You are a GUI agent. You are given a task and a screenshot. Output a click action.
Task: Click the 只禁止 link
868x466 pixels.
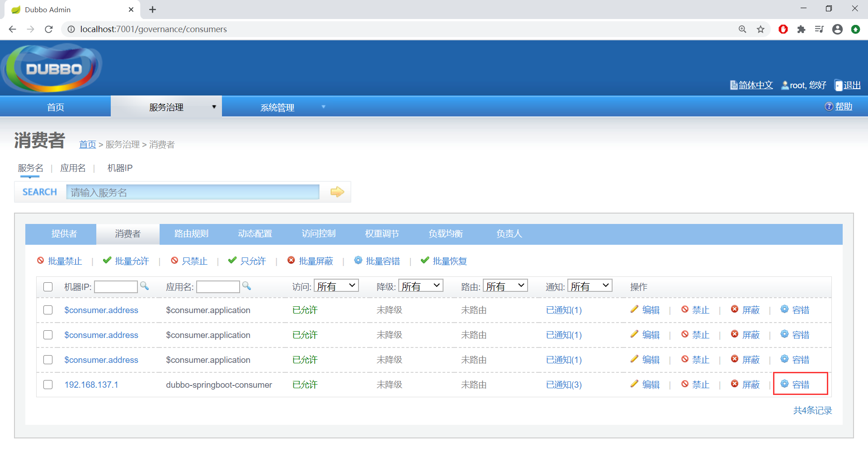[195, 261]
